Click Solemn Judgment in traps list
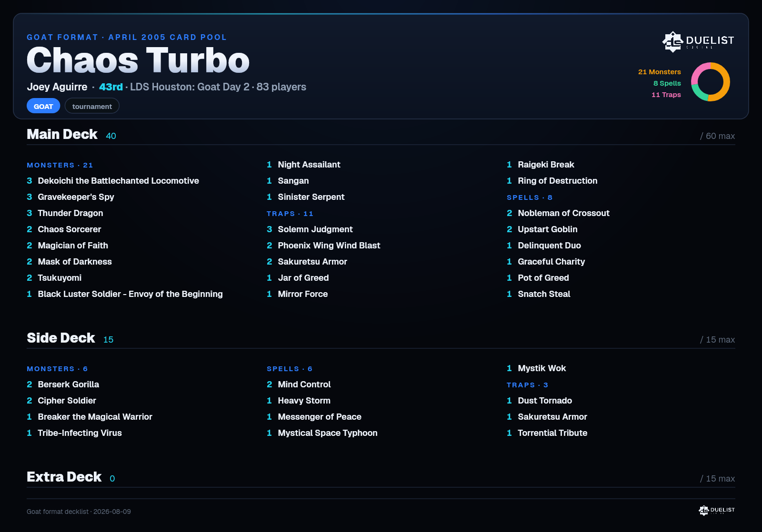This screenshot has width=762, height=532. click(x=315, y=229)
